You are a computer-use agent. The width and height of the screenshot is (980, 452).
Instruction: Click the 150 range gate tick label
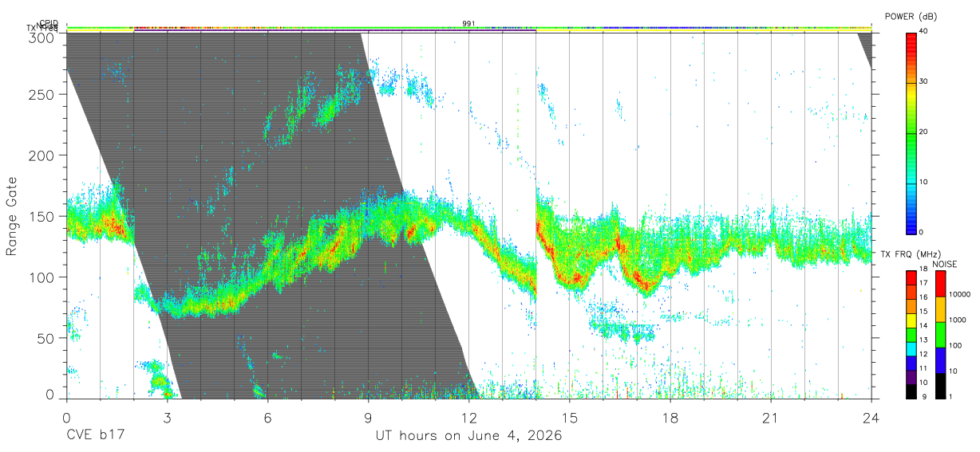41,216
